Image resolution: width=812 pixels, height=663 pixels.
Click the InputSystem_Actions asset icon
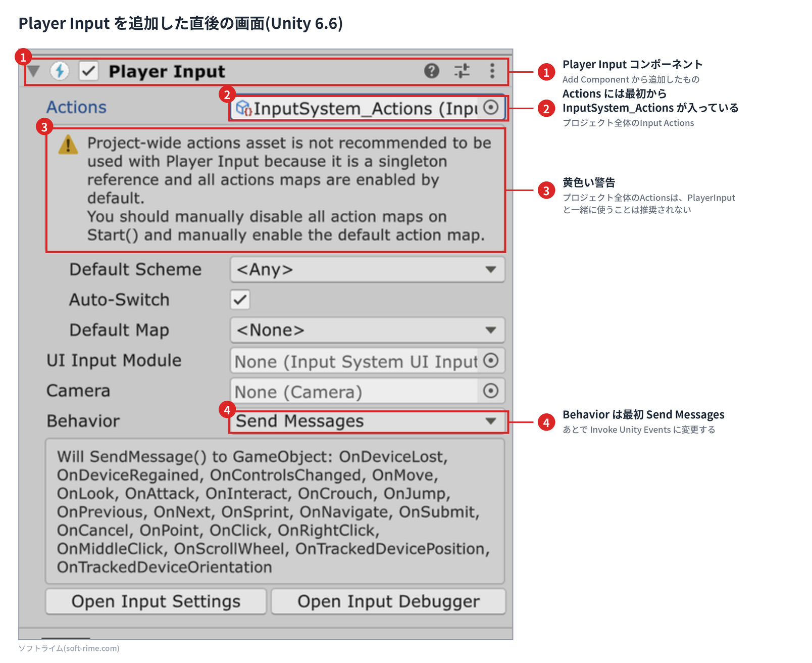[x=243, y=108]
